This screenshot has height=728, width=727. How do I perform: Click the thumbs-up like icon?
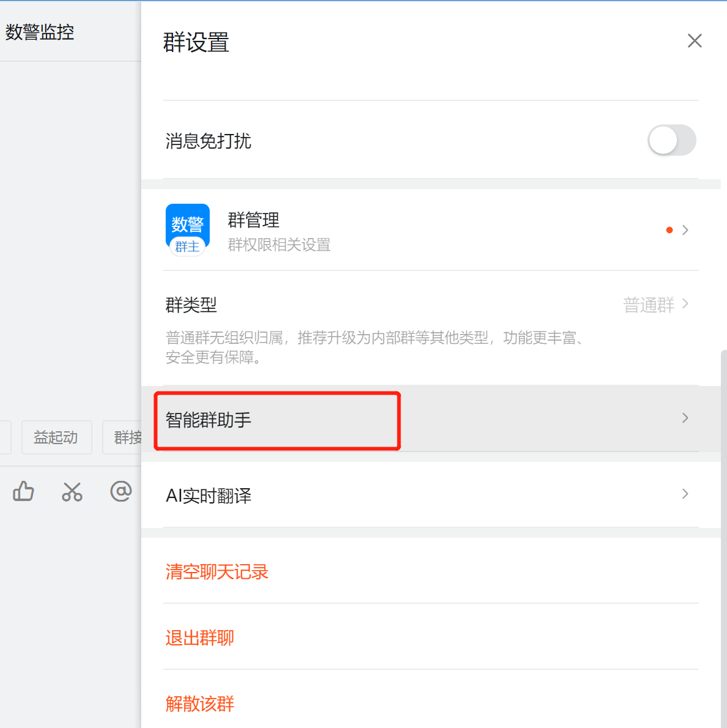[x=23, y=491]
